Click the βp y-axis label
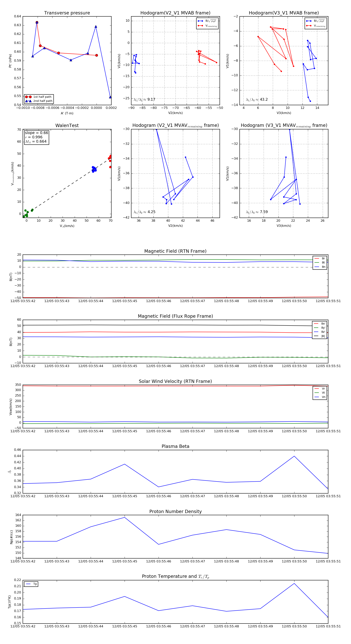This screenshot has height=644, width=351. (10, 472)
